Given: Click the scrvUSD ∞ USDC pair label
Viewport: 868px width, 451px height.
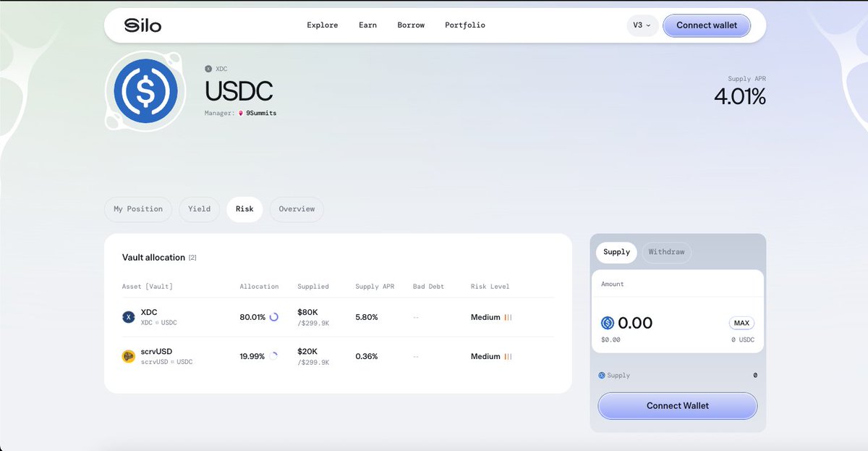Looking at the screenshot, I should (166, 361).
